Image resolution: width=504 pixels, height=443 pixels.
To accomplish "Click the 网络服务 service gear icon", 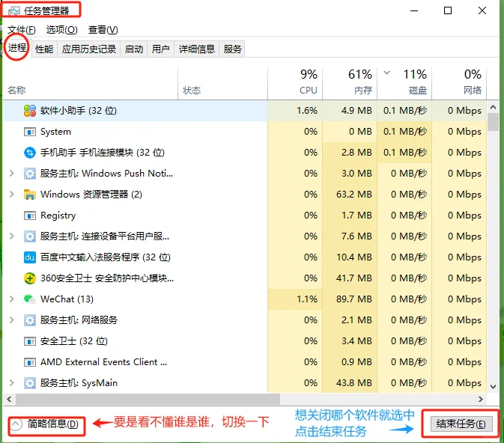I will coord(30,320).
